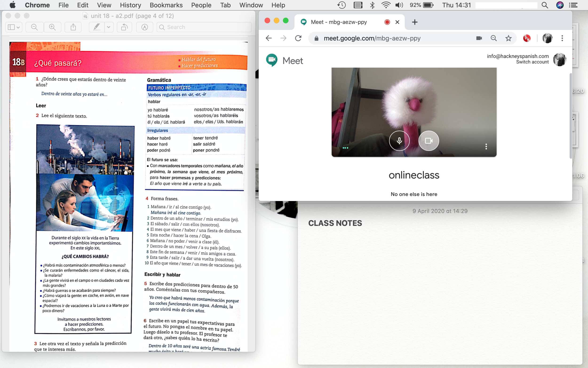The height and width of the screenshot is (368, 588).
Task: Click the Meet account avatar picture
Action: point(560,59)
